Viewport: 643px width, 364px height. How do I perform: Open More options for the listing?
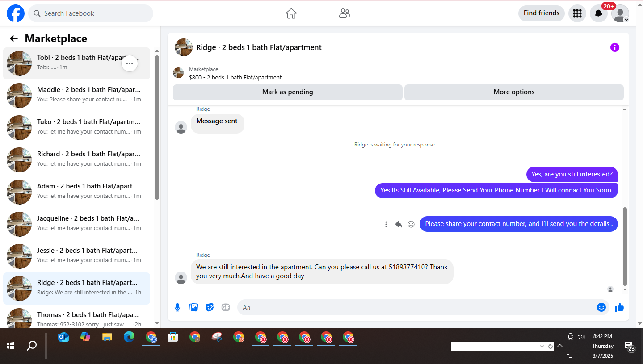click(514, 92)
